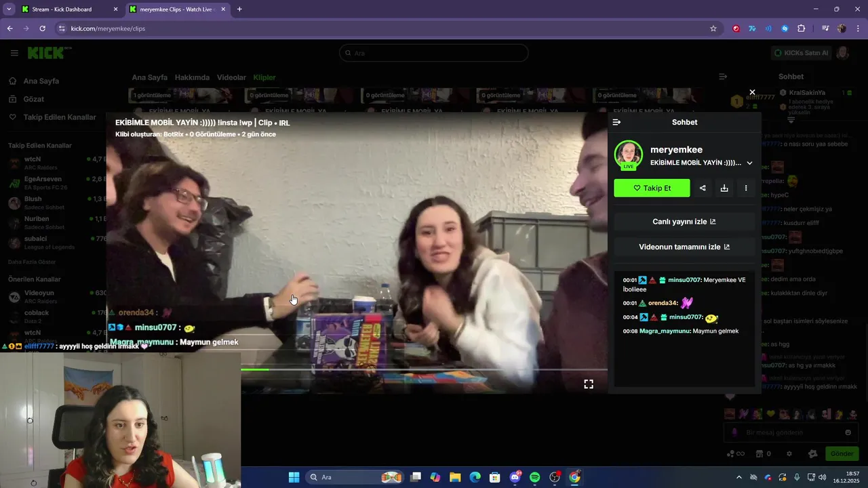This screenshot has height=488, width=868.
Task: Expand the stream title dropdown
Action: click(x=749, y=163)
